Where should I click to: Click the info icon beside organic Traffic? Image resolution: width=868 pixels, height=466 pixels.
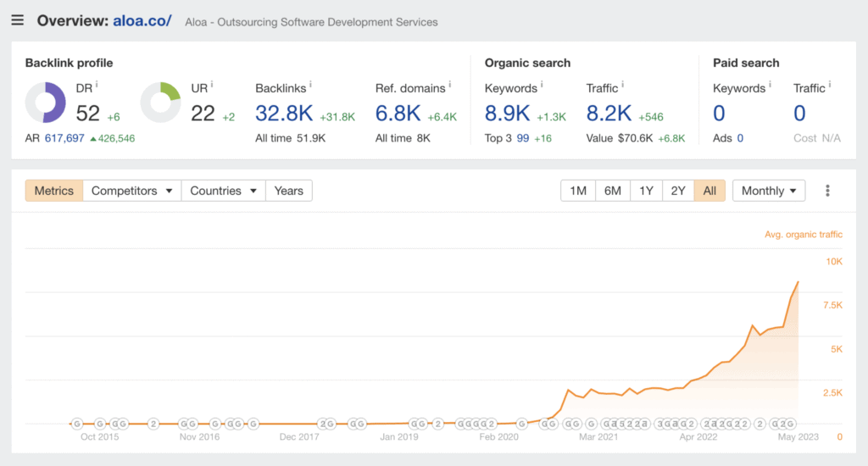tap(623, 85)
